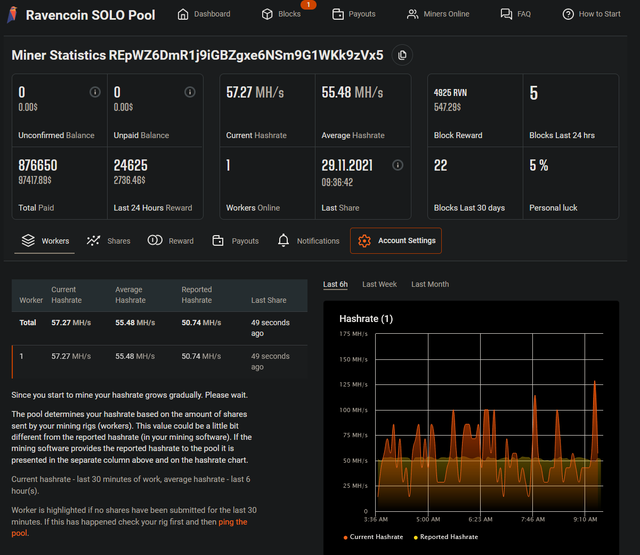The height and width of the screenshot is (555, 640).
Task: Click the Payouts wallet icon in miner tabs
Action: point(218,240)
